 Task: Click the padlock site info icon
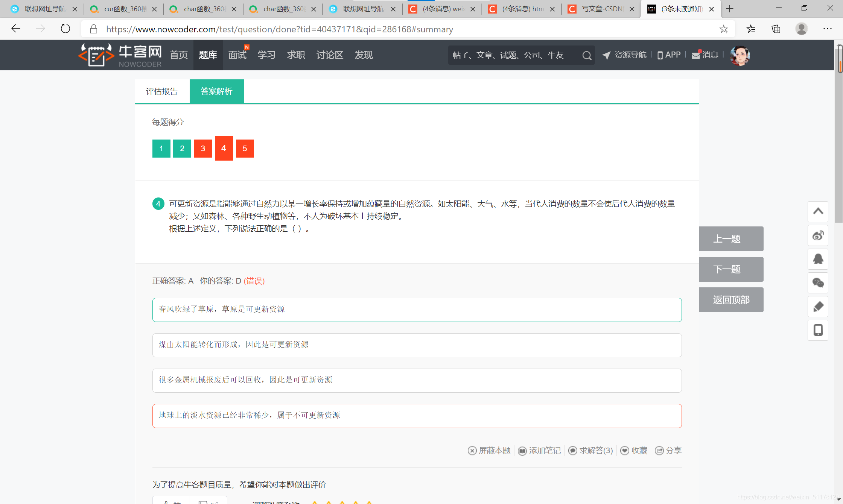(94, 29)
